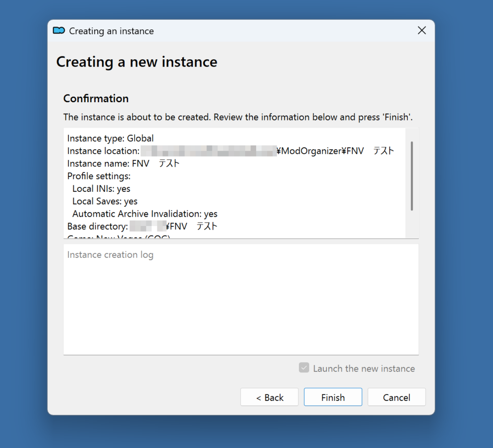Image resolution: width=493 pixels, height=448 pixels.
Task: Toggle the Launch the new instance checkbox
Action: click(304, 369)
